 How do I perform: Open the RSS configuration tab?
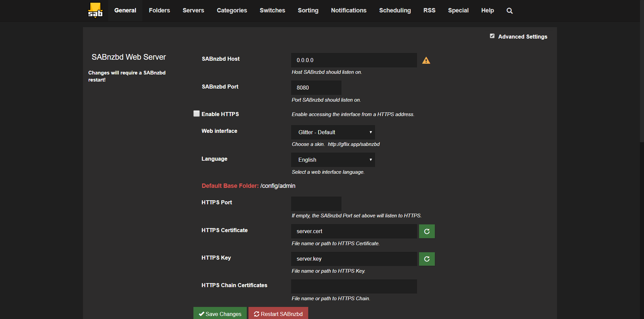click(429, 10)
